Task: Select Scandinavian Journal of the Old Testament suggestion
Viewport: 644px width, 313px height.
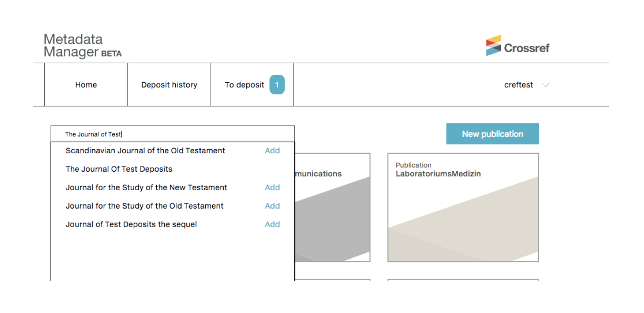Action: tap(145, 150)
